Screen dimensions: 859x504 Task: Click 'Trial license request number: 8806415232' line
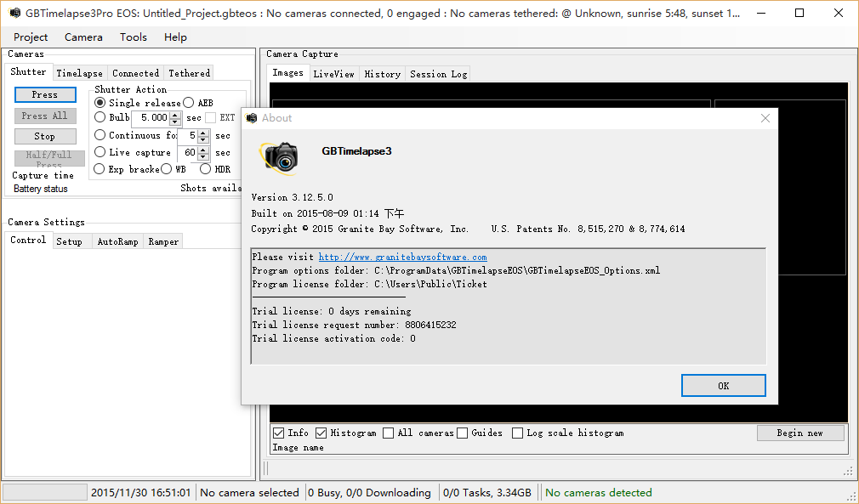(354, 325)
